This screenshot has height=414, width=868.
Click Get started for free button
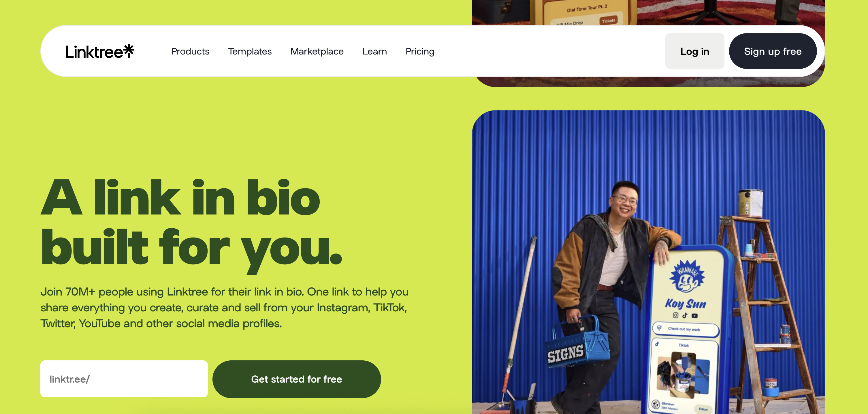(296, 379)
